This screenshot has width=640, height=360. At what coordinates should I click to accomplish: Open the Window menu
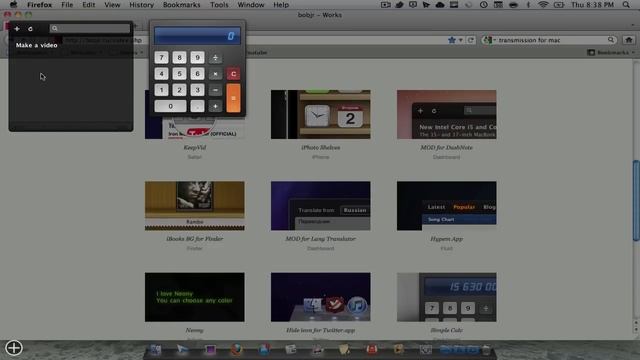coord(251,5)
